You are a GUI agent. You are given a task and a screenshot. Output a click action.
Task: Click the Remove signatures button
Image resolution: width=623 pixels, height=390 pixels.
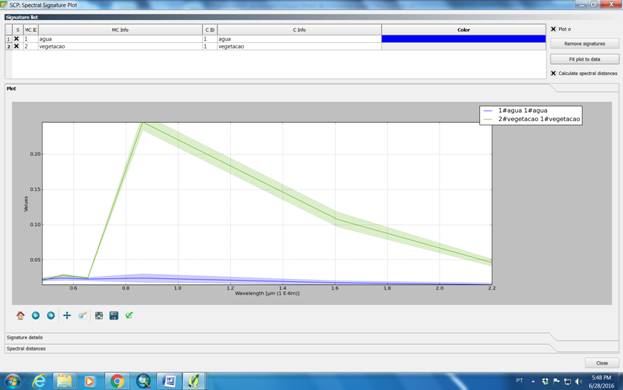(x=584, y=44)
